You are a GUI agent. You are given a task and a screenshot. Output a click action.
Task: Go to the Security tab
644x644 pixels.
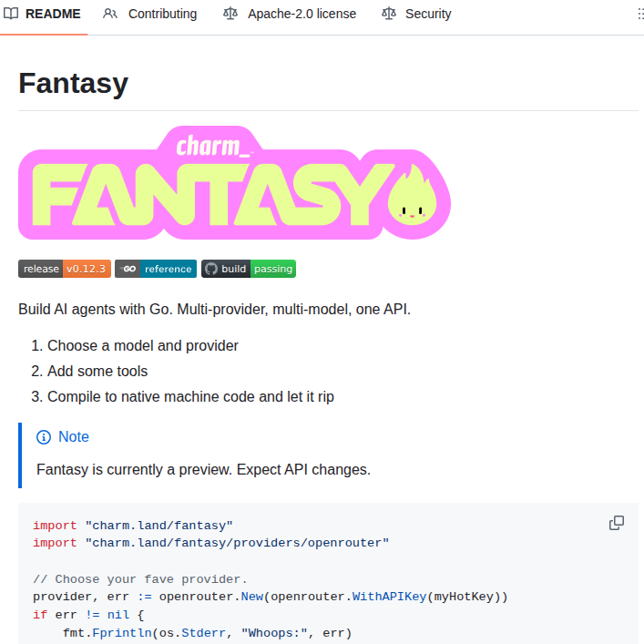point(427,14)
